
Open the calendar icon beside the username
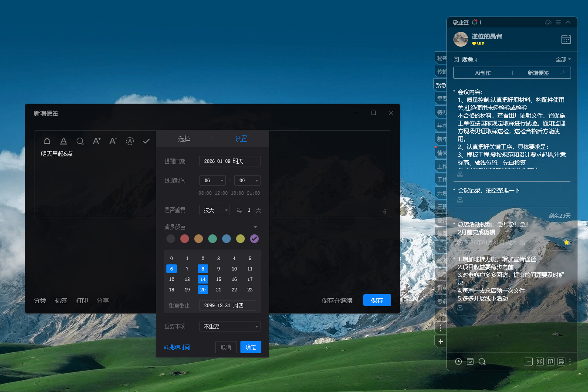click(x=566, y=40)
